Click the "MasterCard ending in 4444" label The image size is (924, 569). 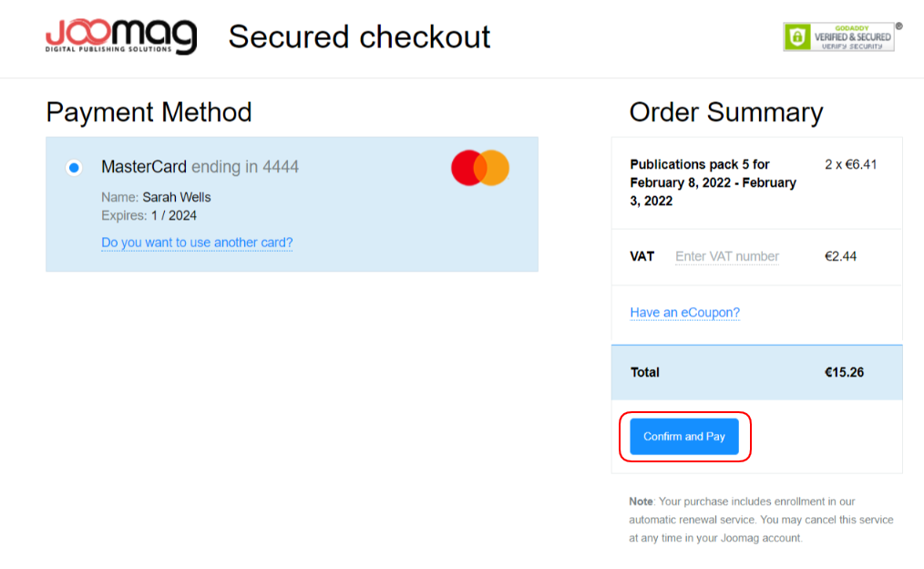pyautogui.click(x=200, y=167)
